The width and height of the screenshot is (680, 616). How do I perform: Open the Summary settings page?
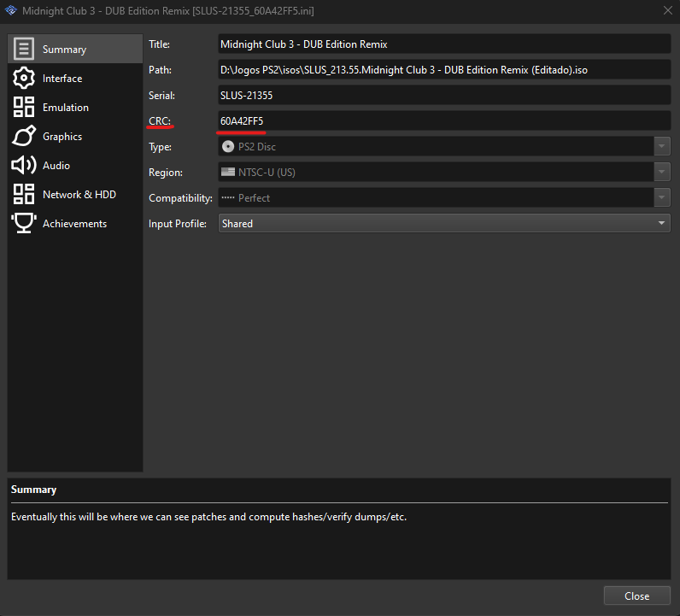(x=75, y=49)
